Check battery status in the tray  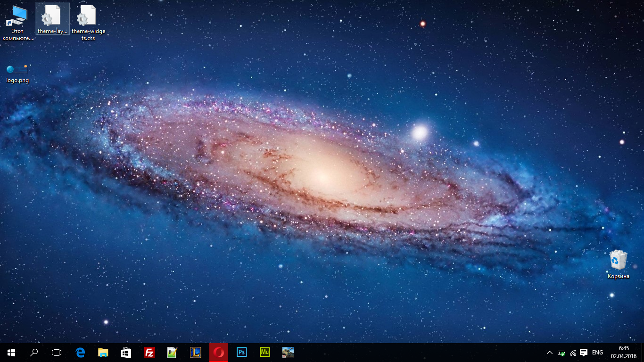click(x=561, y=353)
